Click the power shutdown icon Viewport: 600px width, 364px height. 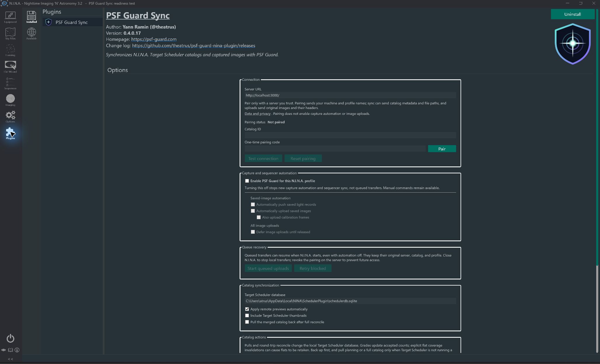click(10, 338)
